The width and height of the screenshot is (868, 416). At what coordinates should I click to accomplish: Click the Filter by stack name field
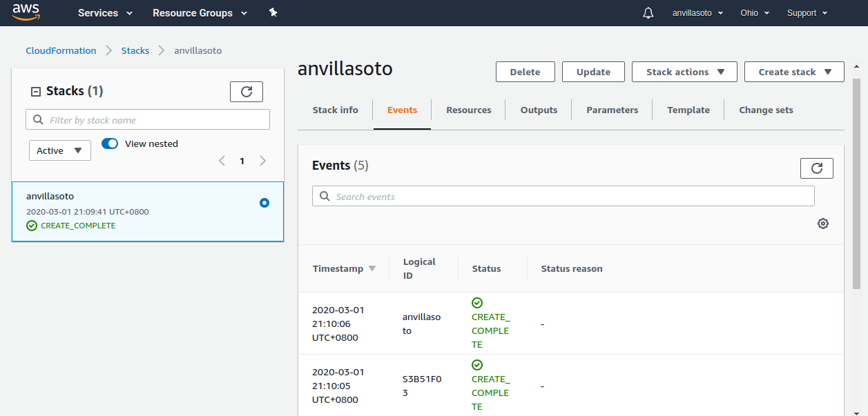[148, 119]
